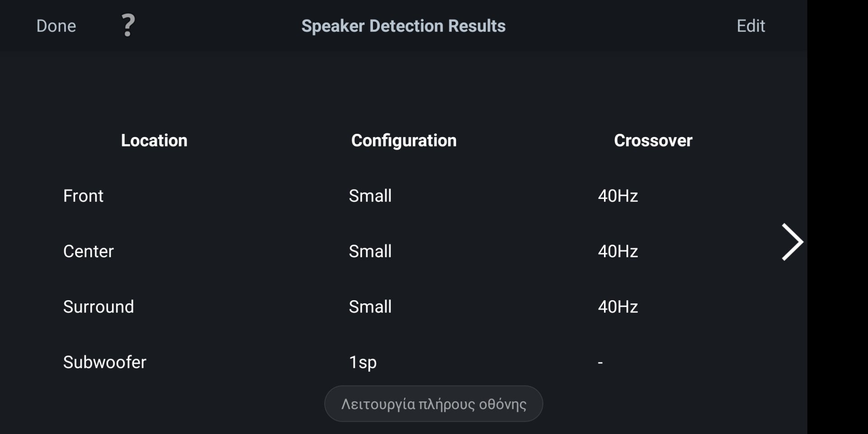Viewport: 868px width, 434px height.
Task: Click the Speaker Detection Results title
Action: (x=403, y=26)
